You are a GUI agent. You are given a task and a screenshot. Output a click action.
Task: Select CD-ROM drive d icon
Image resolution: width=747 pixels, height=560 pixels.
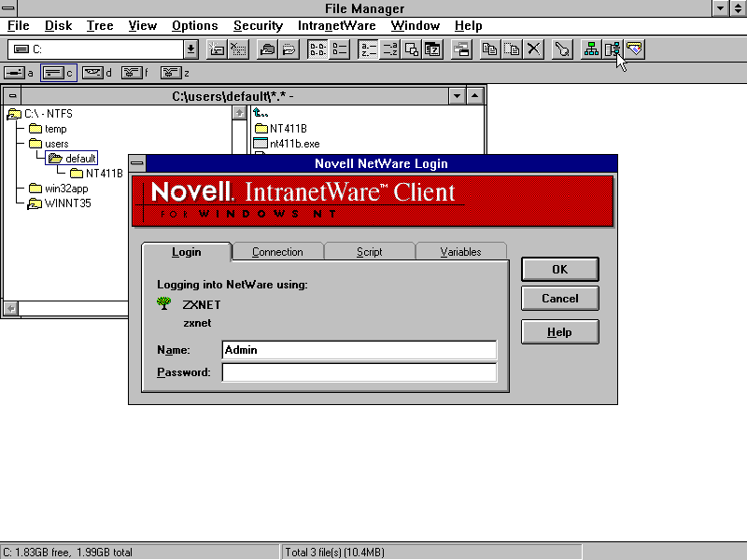point(92,73)
